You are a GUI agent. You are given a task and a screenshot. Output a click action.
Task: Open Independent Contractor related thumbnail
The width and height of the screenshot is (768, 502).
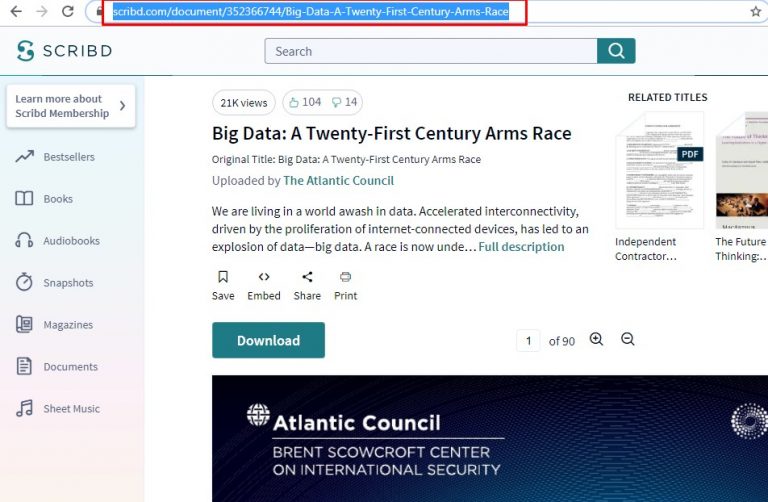pyautogui.click(x=659, y=170)
